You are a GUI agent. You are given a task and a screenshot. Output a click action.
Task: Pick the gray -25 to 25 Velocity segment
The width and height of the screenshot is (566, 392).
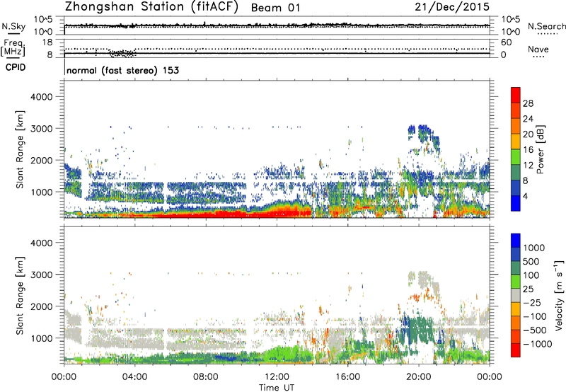pyautogui.click(x=516, y=296)
